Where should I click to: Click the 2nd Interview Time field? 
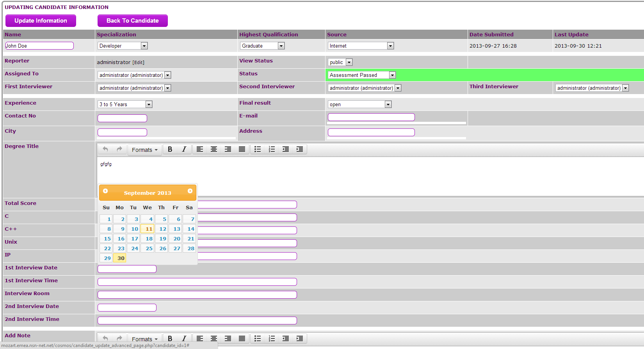(x=197, y=321)
